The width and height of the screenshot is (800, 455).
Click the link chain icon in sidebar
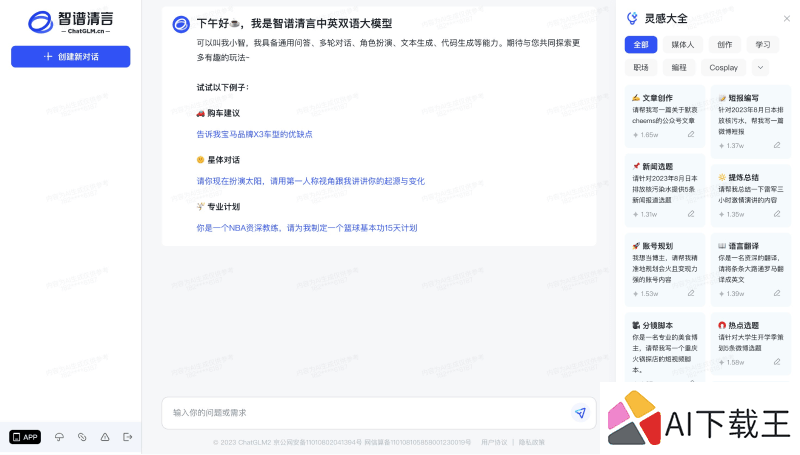click(x=82, y=437)
